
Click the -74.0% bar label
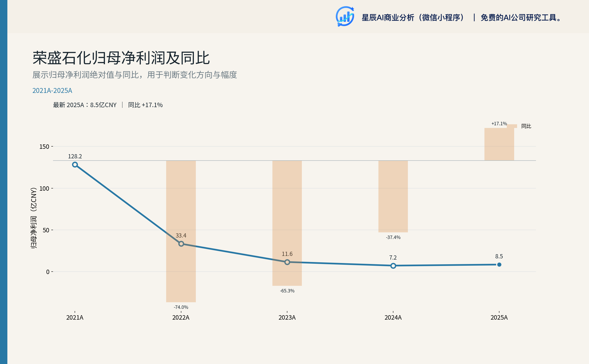181,307
